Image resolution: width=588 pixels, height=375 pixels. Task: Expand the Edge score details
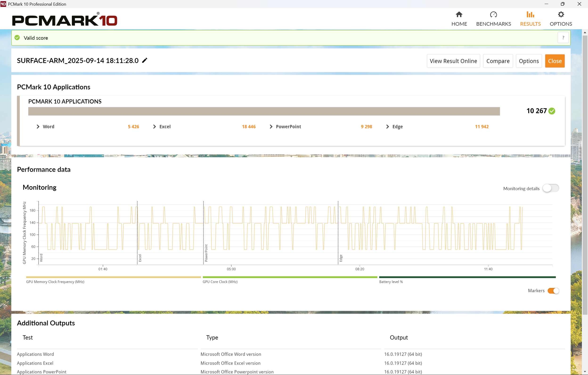coord(387,126)
